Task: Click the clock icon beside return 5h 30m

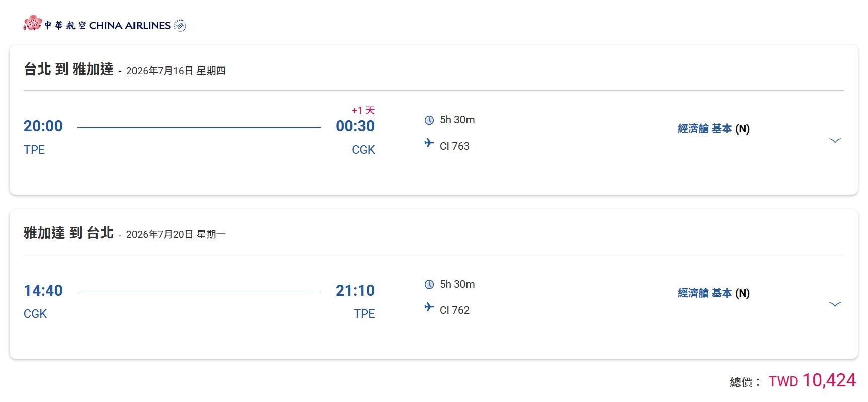Action: 429,285
